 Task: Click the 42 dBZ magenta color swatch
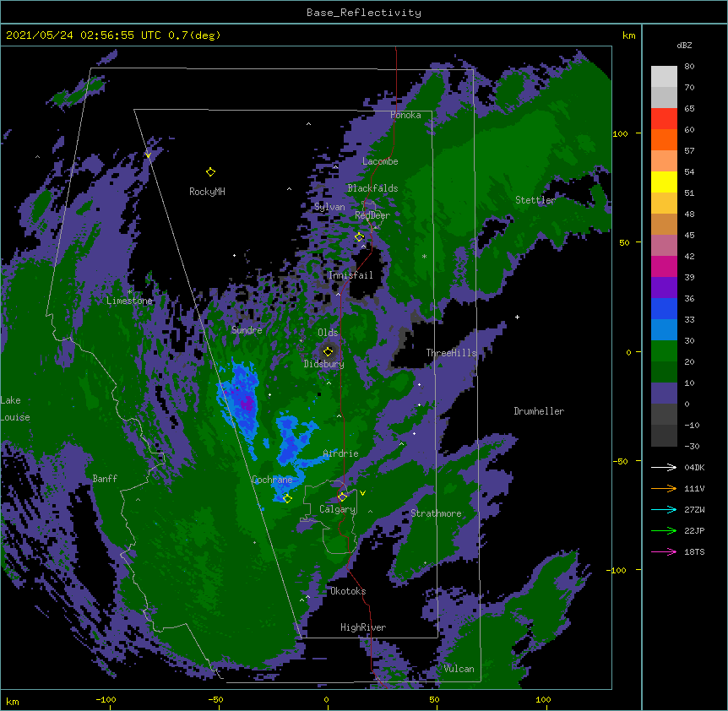[664, 266]
